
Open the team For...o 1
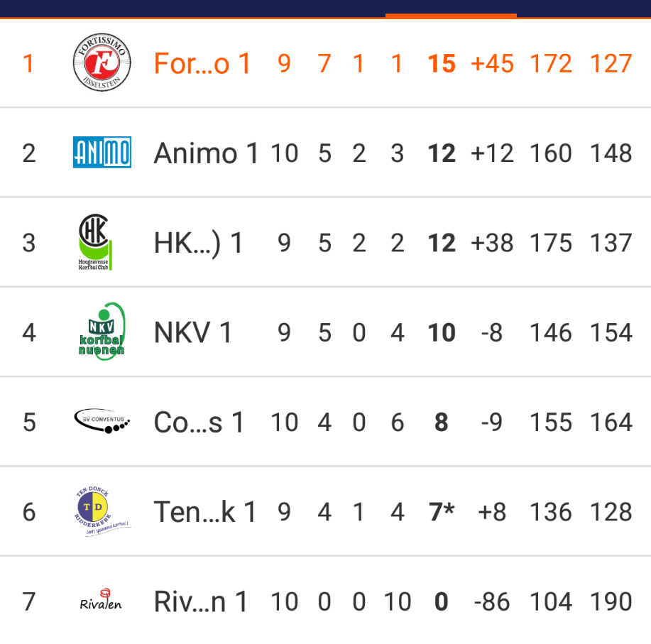202,63
